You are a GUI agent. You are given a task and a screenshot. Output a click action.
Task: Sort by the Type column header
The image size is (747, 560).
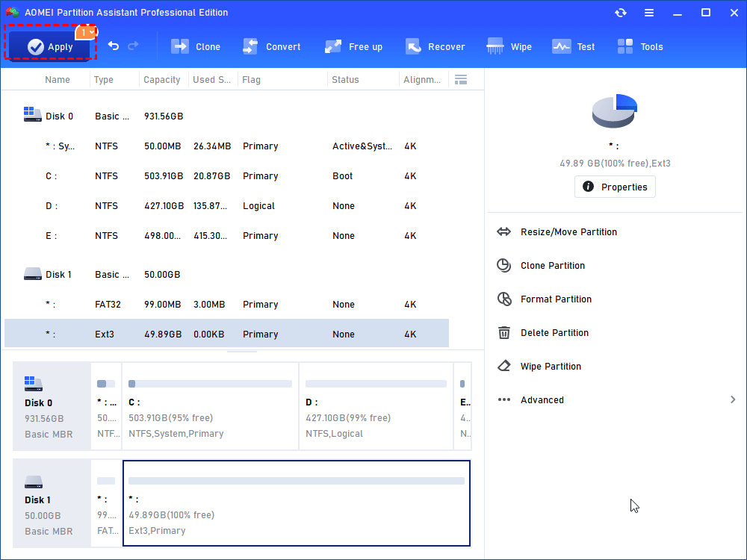(x=103, y=80)
